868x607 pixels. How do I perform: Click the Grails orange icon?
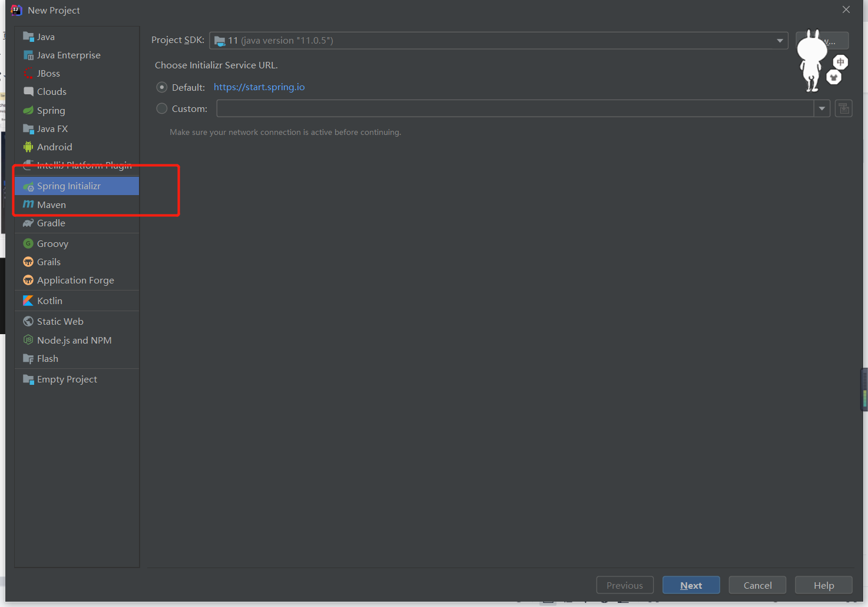(x=28, y=262)
